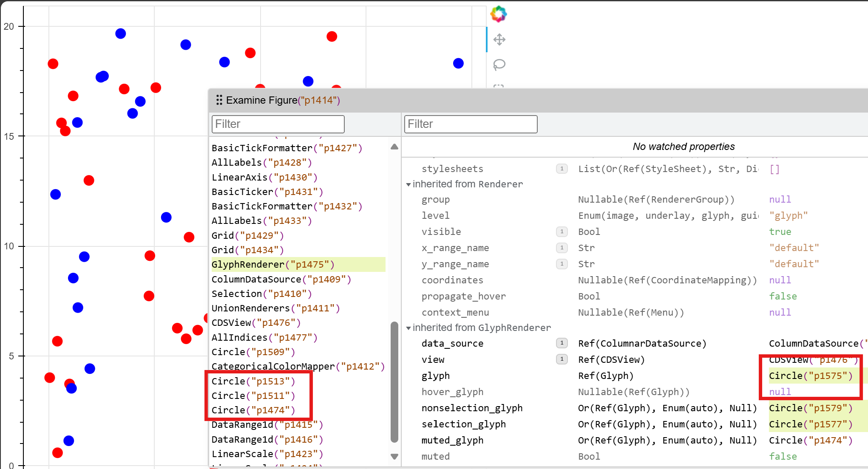
Task: Select GlyphRenderer p1475 in the list
Action: click(273, 265)
